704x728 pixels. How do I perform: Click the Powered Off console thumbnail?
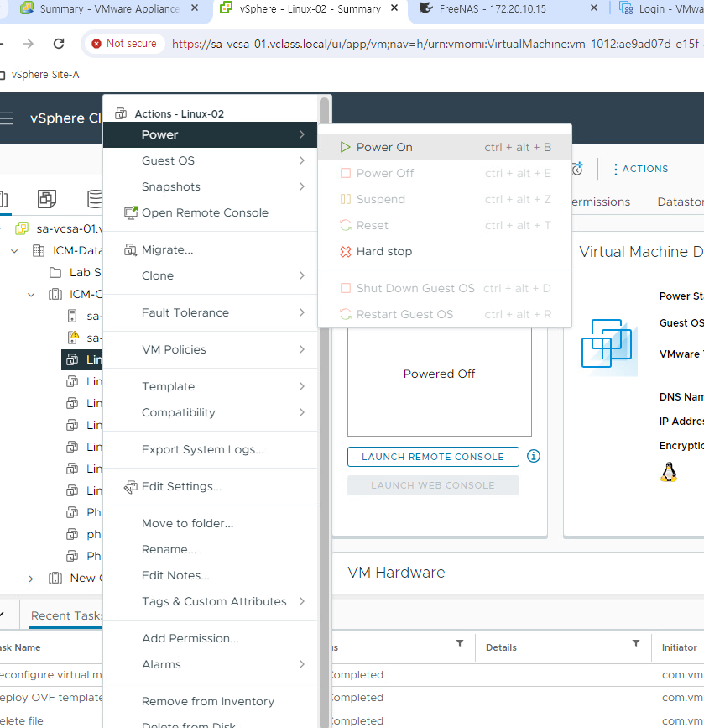pyautogui.click(x=440, y=382)
